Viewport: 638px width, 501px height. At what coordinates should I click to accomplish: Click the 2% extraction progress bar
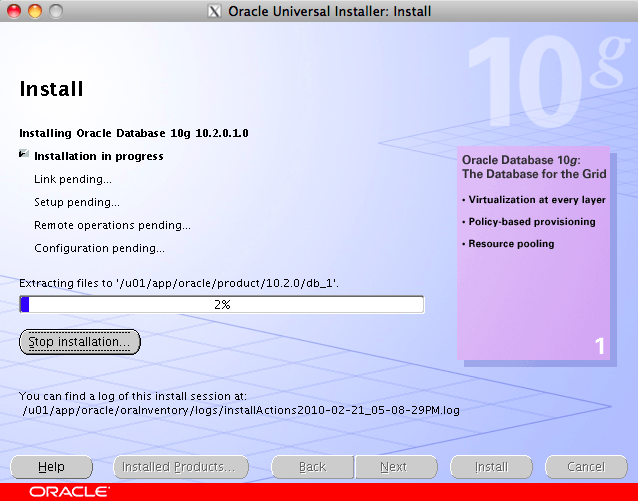222,305
